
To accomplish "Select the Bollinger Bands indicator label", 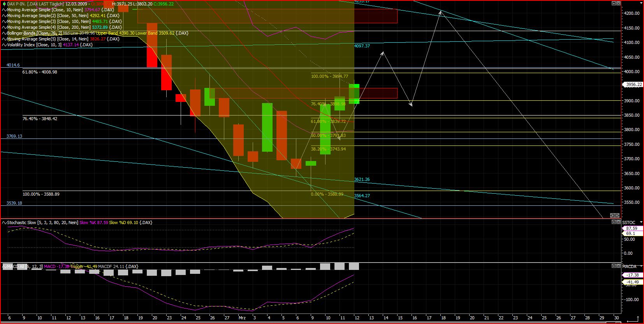I will click(33, 33).
